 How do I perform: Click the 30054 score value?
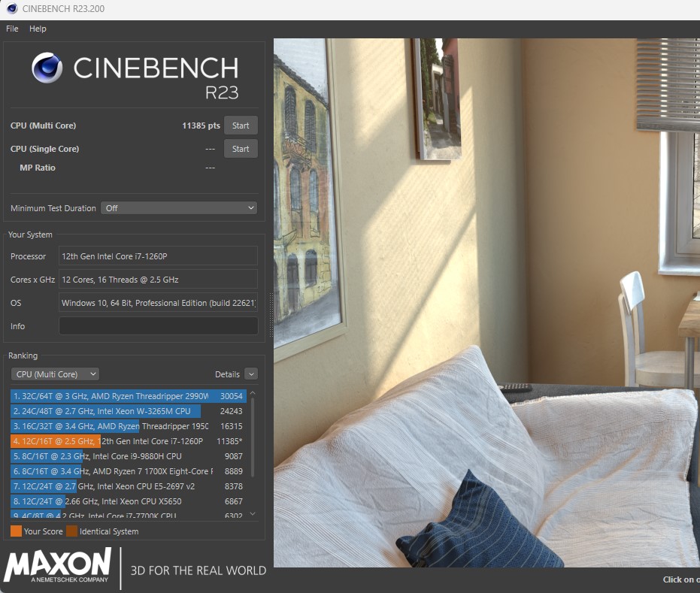click(232, 396)
